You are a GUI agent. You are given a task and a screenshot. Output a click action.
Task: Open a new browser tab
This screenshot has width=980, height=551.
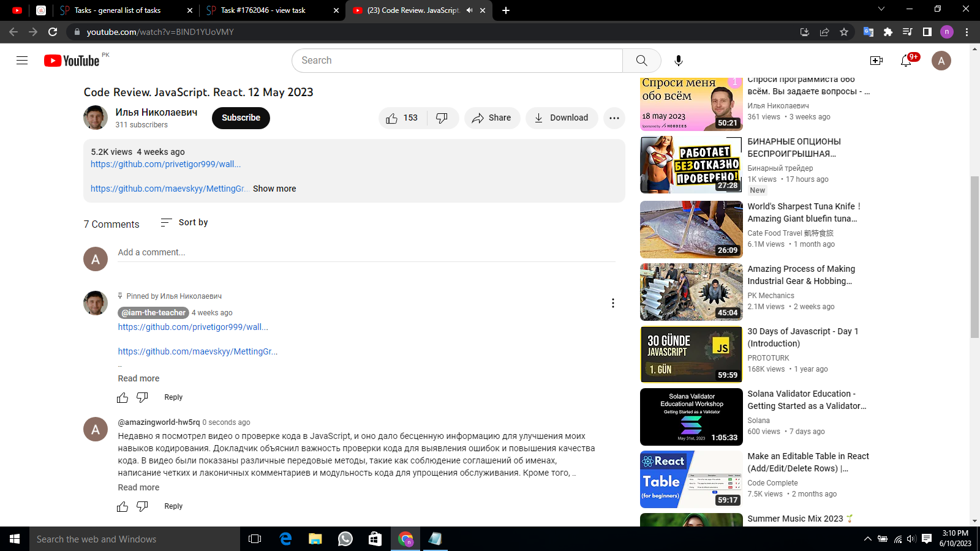pos(506,10)
